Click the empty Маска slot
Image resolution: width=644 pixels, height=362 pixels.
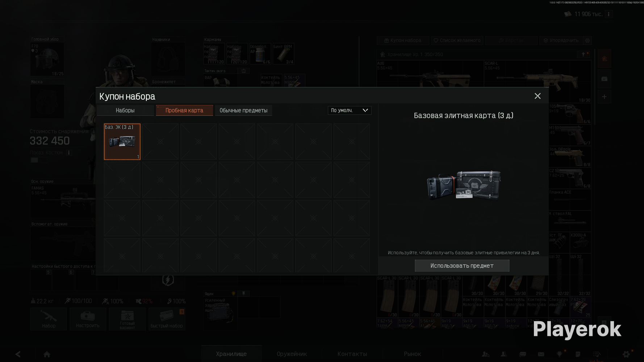pyautogui.click(x=47, y=102)
